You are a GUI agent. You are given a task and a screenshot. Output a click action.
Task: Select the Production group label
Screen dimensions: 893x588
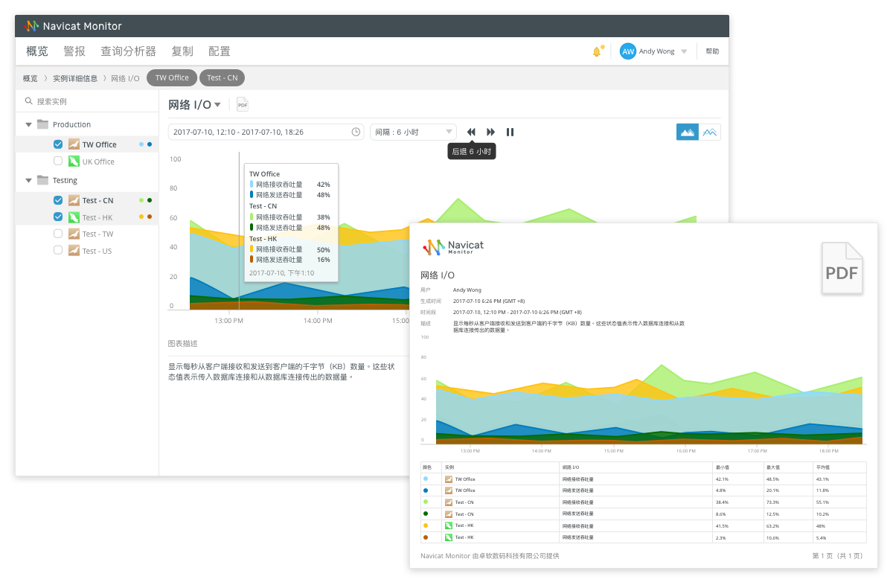pyautogui.click(x=71, y=124)
